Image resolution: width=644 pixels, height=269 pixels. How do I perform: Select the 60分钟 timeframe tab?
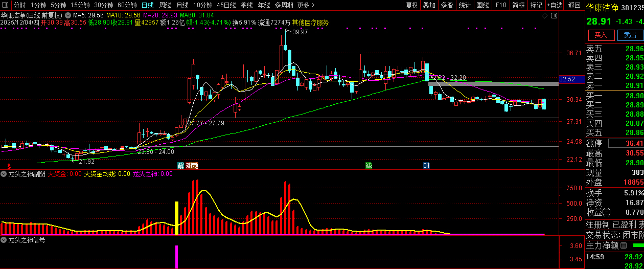pos(127,5)
